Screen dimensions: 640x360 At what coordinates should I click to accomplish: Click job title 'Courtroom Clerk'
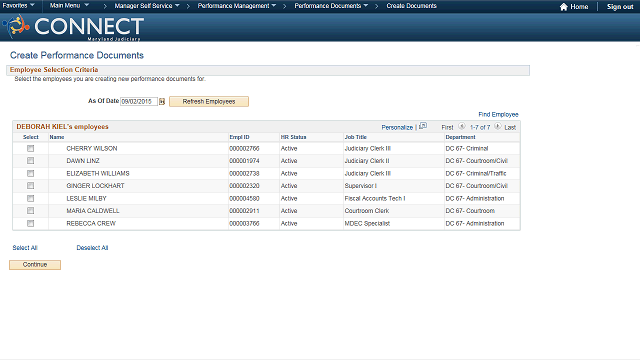367,211
